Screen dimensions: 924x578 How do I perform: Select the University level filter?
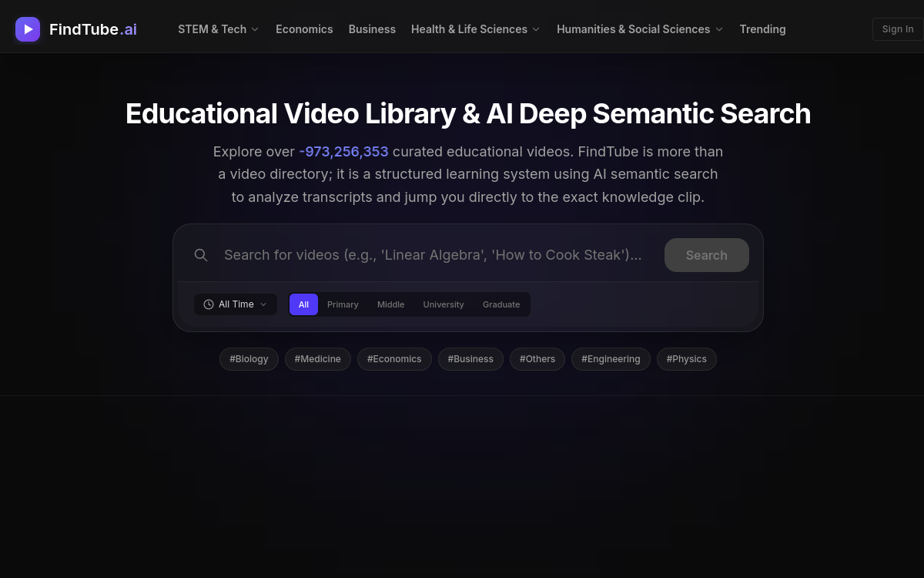[x=444, y=304]
